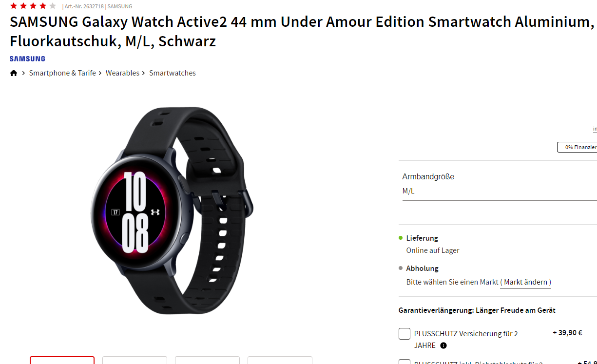Image resolution: width=597 pixels, height=364 pixels.
Task: Click green Lieferung status dot
Action: (401, 238)
